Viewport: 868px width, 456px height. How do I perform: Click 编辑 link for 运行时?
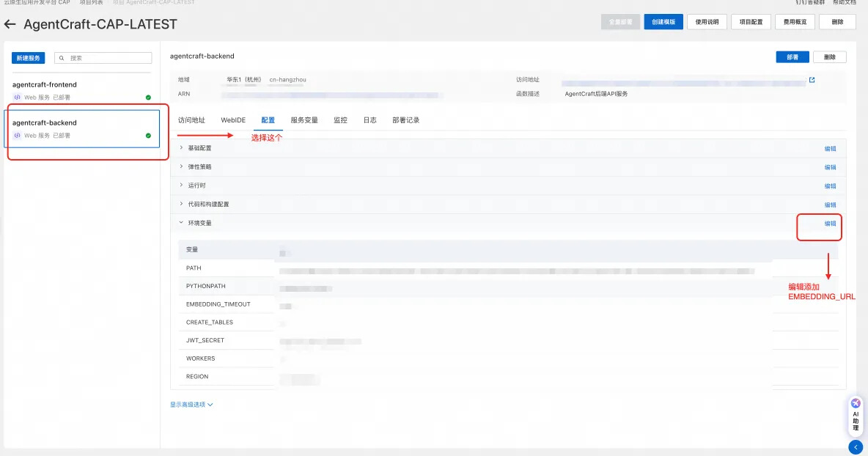tap(831, 186)
